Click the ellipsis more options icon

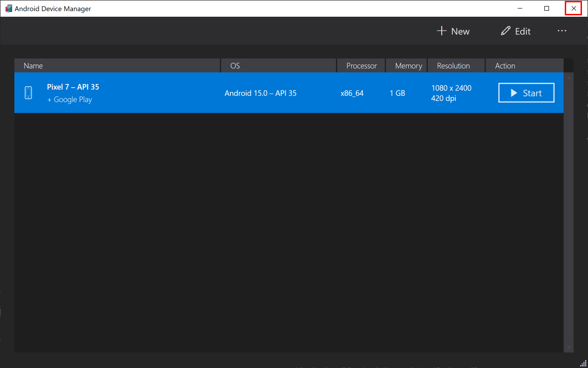(562, 31)
